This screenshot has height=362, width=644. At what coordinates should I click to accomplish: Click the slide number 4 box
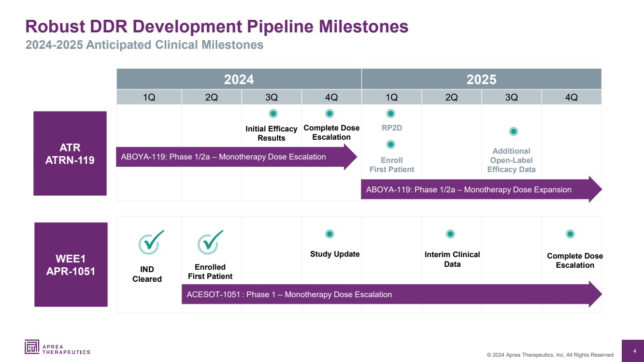click(634, 350)
